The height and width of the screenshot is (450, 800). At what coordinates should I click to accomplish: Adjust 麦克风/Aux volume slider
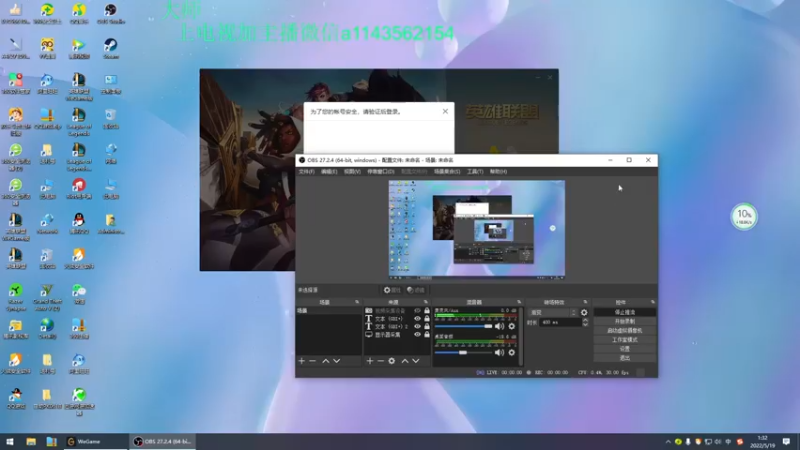click(463, 326)
